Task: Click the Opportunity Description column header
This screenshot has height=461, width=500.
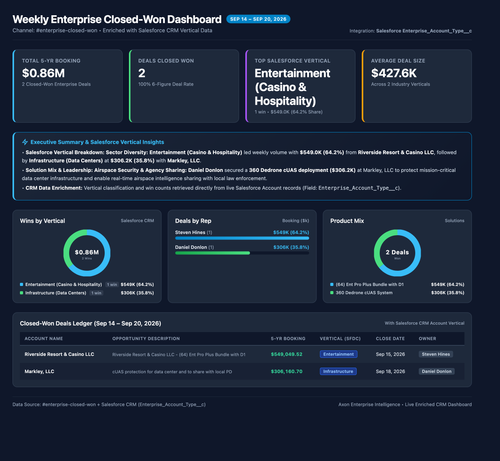Action: pyautogui.click(x=146, y=338)
